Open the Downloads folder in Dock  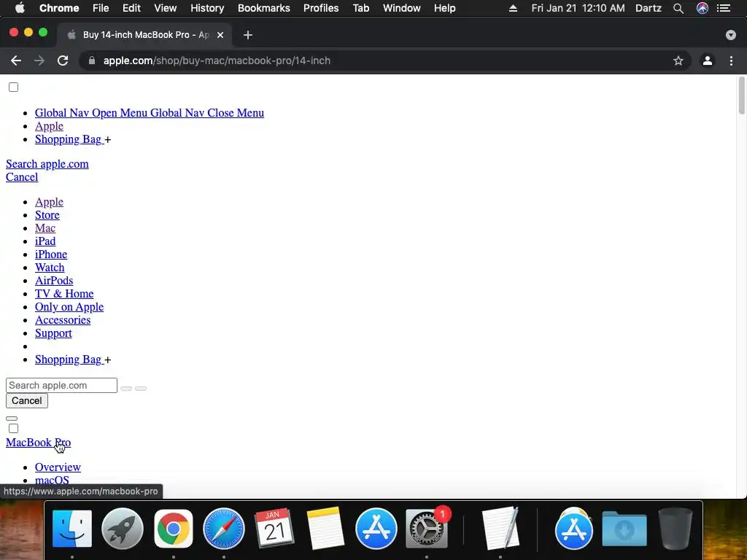624,529
